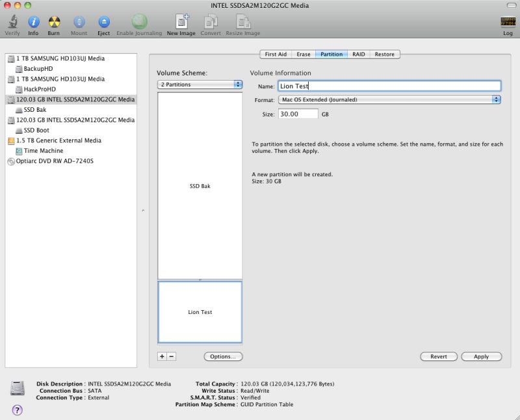
Task: Switch to the Restore tab
Action: [x=385, y=55]
